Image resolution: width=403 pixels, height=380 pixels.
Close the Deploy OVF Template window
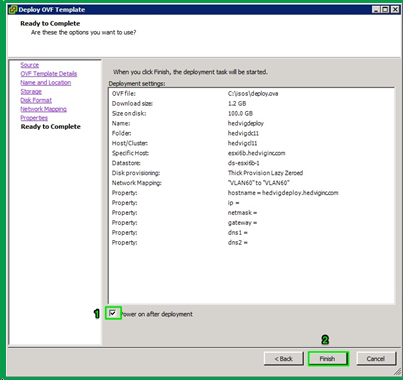395,9
